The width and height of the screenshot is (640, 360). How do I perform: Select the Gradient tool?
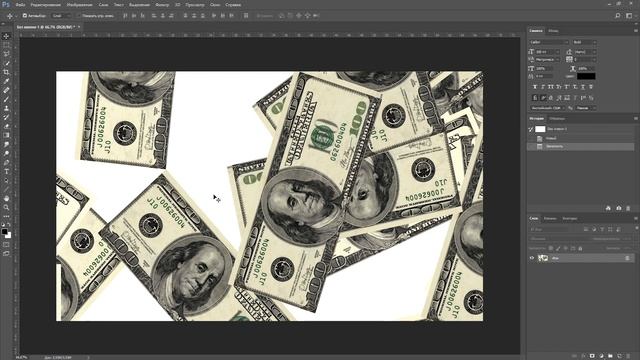point(6,135)
